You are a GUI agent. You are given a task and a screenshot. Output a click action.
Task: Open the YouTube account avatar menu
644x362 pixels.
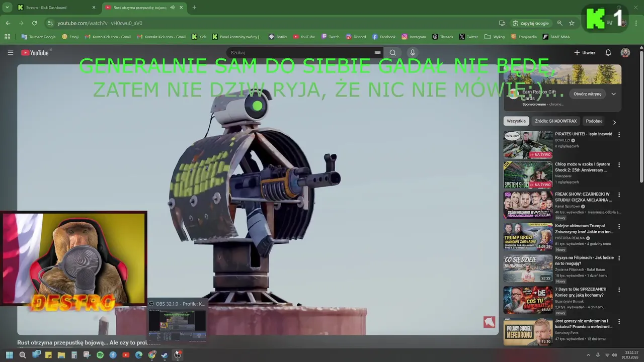tap(625, 53)
